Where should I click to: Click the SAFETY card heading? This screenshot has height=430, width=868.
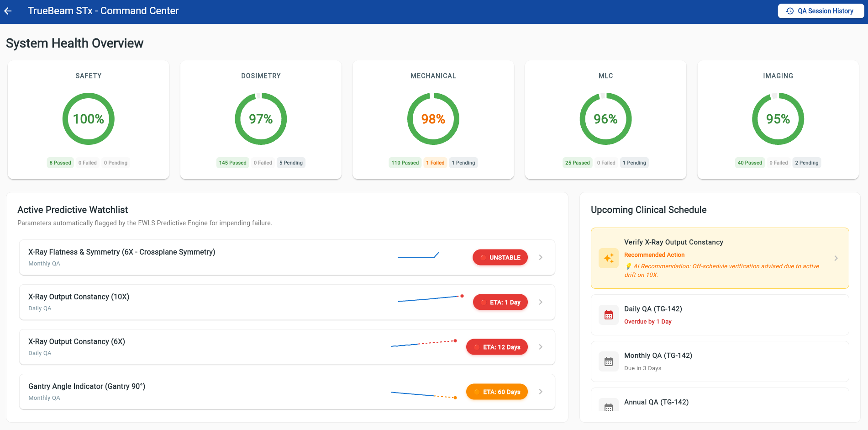point(89,76)
